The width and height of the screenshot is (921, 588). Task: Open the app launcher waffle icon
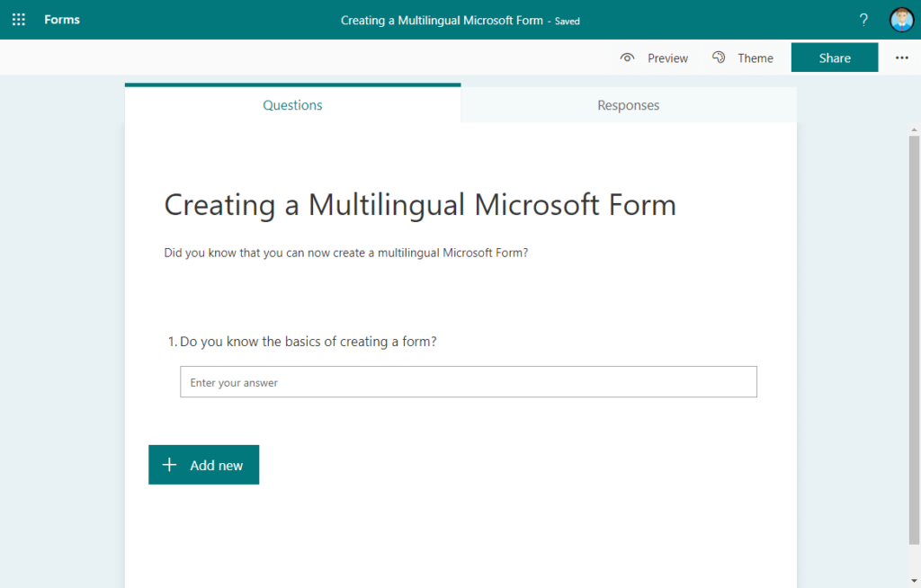19,20
